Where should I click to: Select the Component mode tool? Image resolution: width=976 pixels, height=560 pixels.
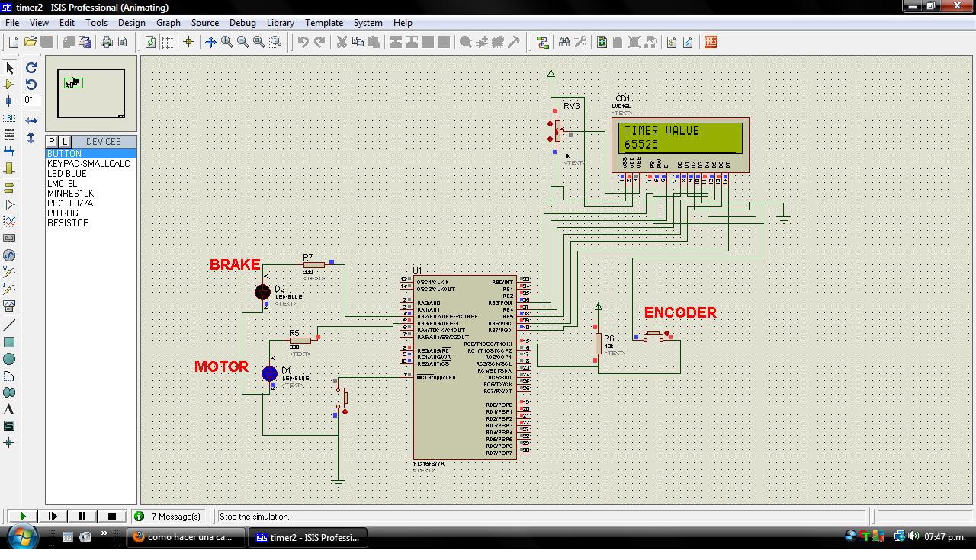coord(9,85)
